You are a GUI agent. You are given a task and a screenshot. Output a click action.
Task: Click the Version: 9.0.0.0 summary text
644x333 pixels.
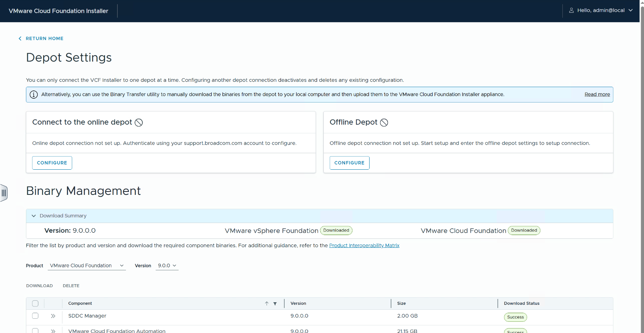(70, 231)
